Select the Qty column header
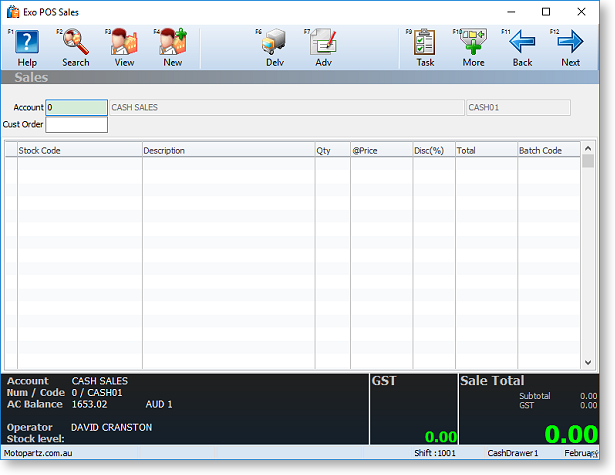Screen dimensions: 615x475 332,150
